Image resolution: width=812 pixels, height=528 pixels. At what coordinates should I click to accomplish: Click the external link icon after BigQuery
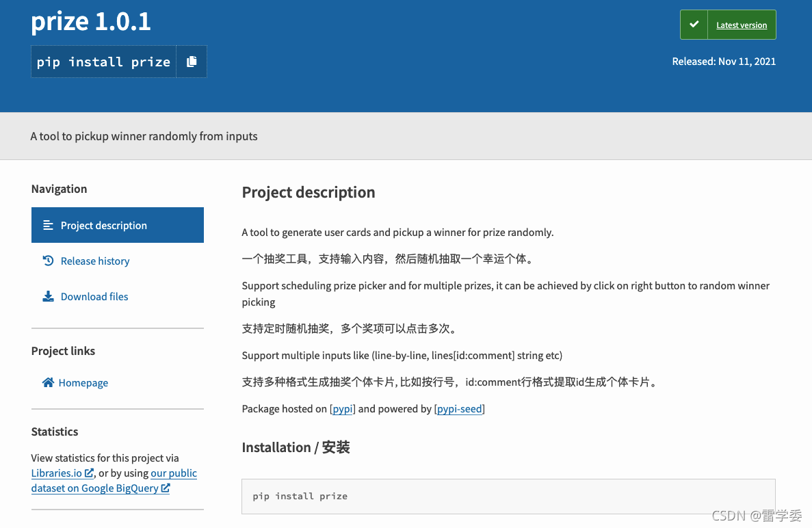coord(165,488)
